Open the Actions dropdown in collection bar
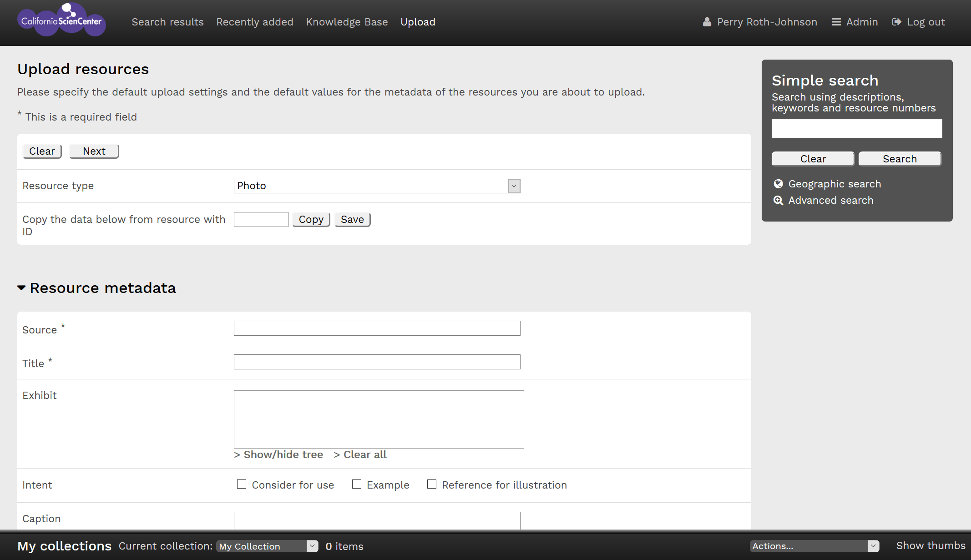971x560 pixels. 814,546
